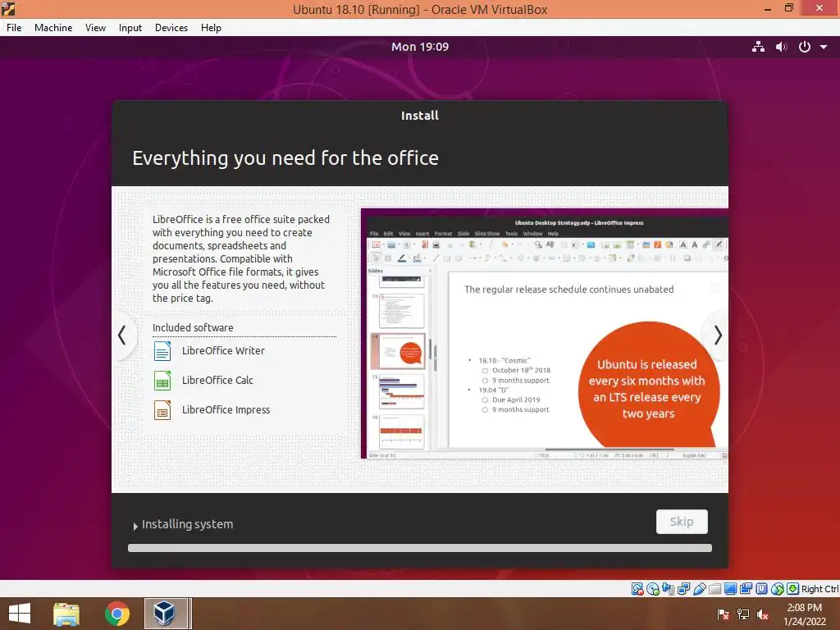Screen dimensions: 840x630
Task: Click the Installing system status text
Action: pyautogui.click(x=188, y=524)
